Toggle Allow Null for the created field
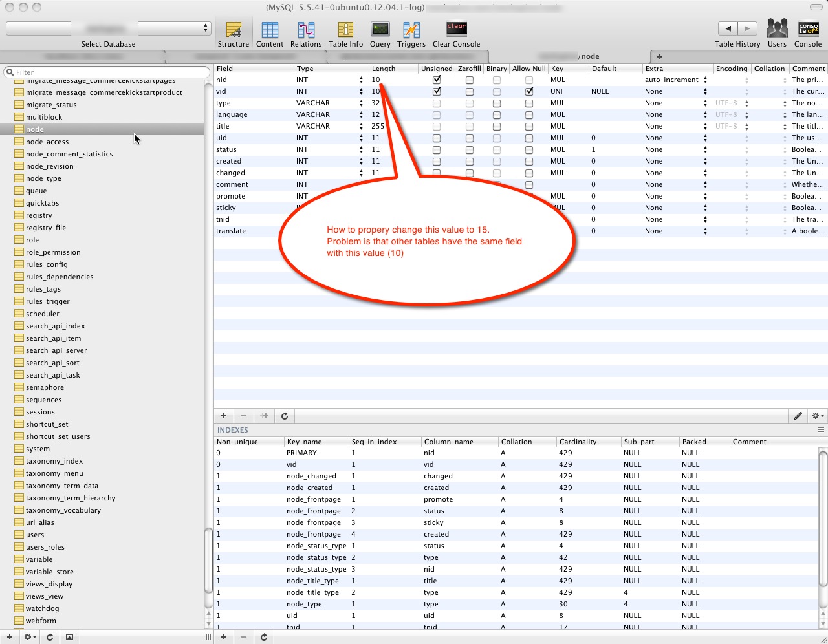The height and width of the screenshot is (644, 828). 529,162
